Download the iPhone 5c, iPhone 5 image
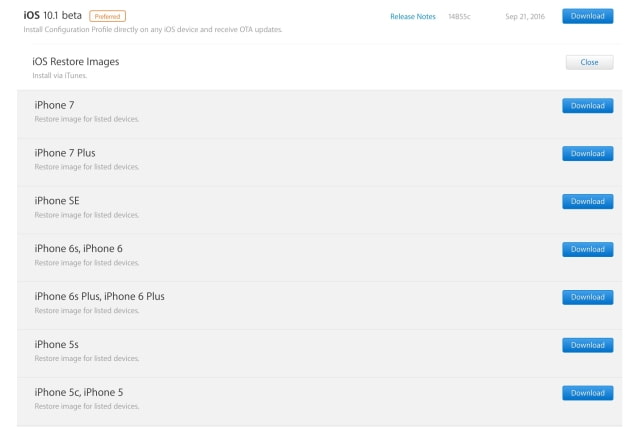Screen dimensions: 640x427 (x=587, y=393)
